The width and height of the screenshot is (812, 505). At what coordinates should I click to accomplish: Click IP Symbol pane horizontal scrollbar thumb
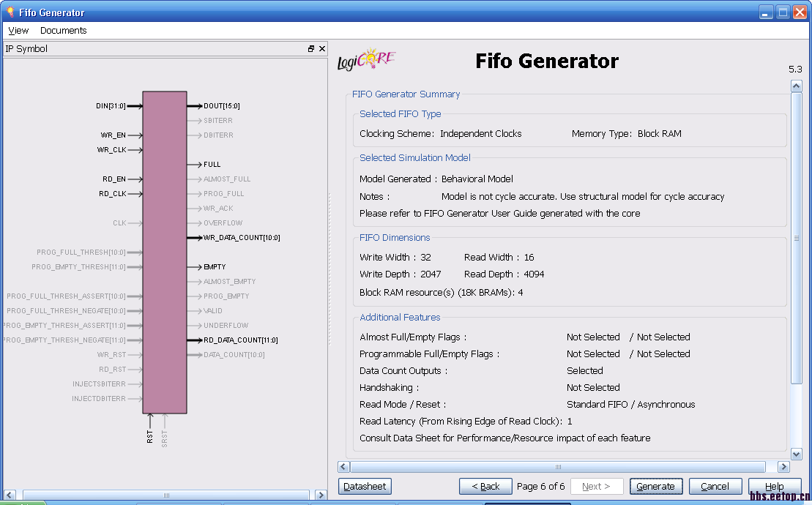point(165,495)
